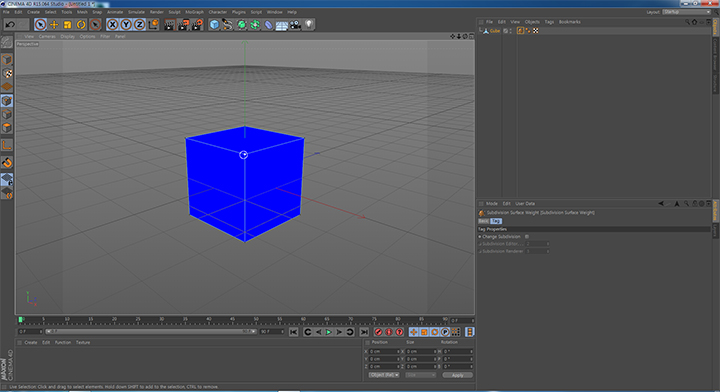720x392 pixels.
Task: Toggle the Y axis lock
Action: (126, 24)
